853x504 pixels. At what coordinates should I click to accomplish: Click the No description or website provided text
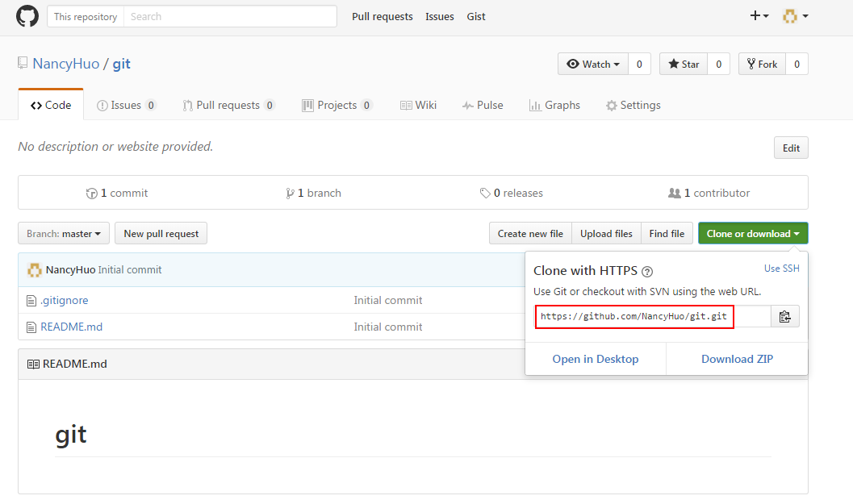coord(115,147)
